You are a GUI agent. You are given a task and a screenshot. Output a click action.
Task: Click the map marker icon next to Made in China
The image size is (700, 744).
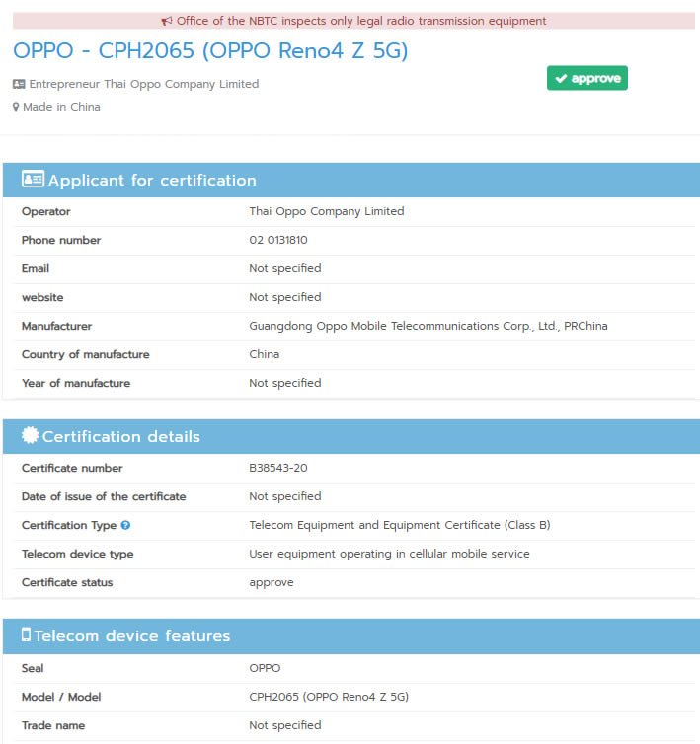(16, 107)
